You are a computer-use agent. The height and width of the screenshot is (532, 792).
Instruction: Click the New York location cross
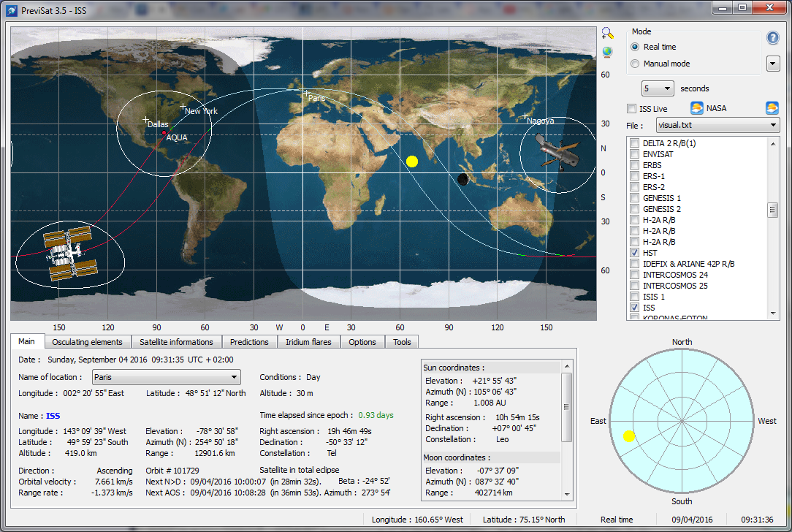183,106
